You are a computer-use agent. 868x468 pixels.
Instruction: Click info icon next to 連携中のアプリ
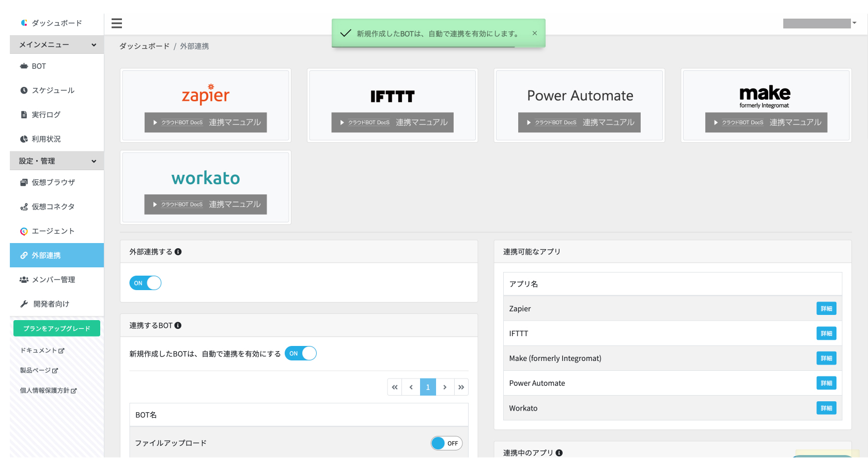[x=559, y=453]
